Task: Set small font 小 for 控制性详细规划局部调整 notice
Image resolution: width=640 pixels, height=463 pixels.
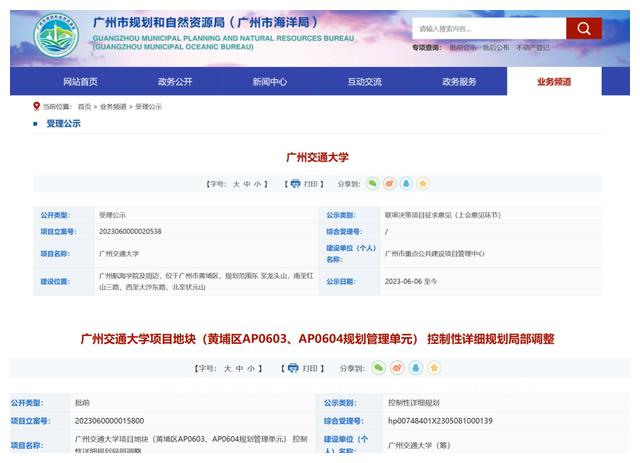Action: 251,368
